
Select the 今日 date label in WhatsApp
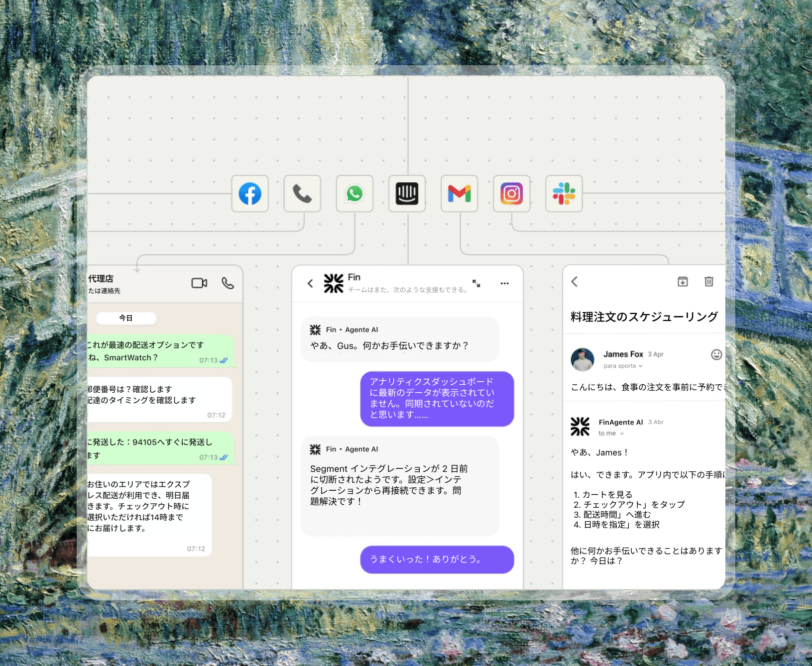[x=126, y=318]
